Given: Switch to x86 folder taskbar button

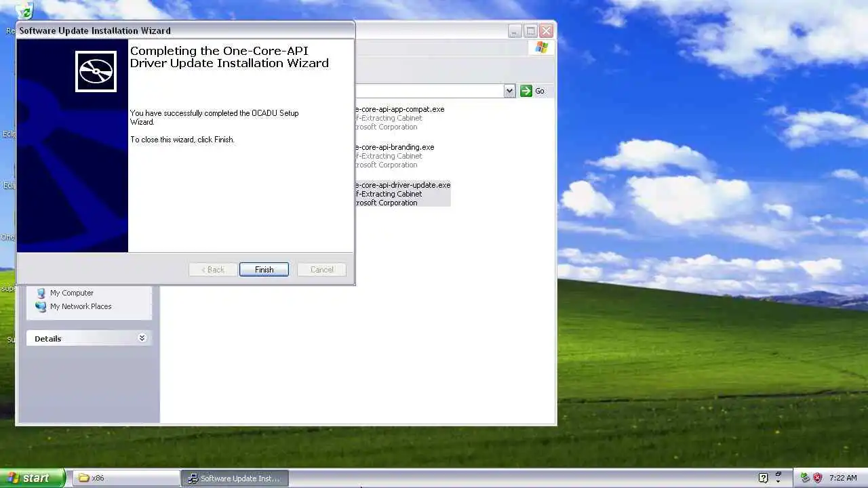Looking at the screenshot, I should coord(126,478).
